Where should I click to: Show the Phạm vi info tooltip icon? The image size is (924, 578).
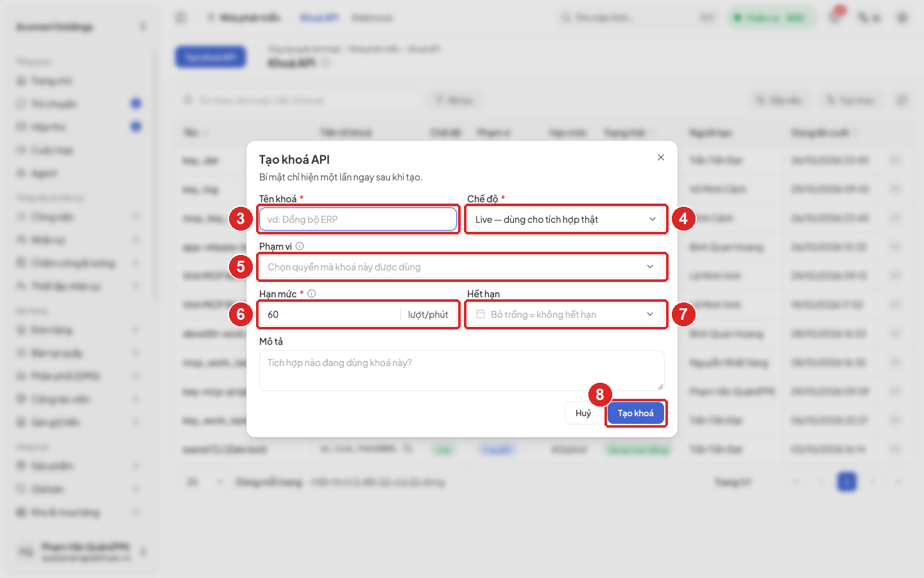coord(300,246)
